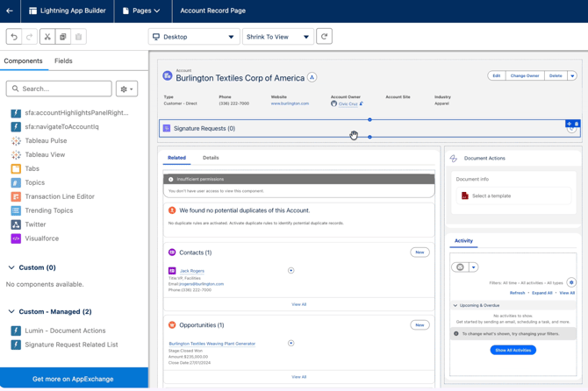This screenshot has width=588, height=391.
Task: Open component list settings gear
Action: click(126, 89)
